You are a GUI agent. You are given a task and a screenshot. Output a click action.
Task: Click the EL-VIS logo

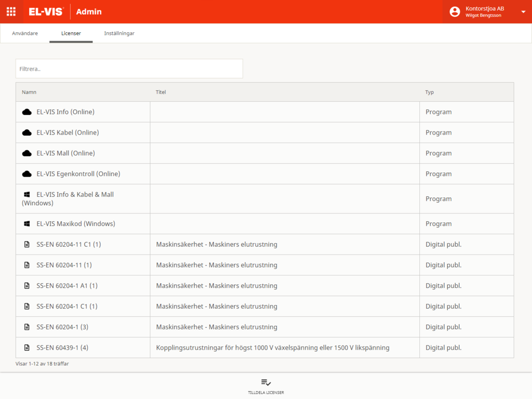pos(46,11)
